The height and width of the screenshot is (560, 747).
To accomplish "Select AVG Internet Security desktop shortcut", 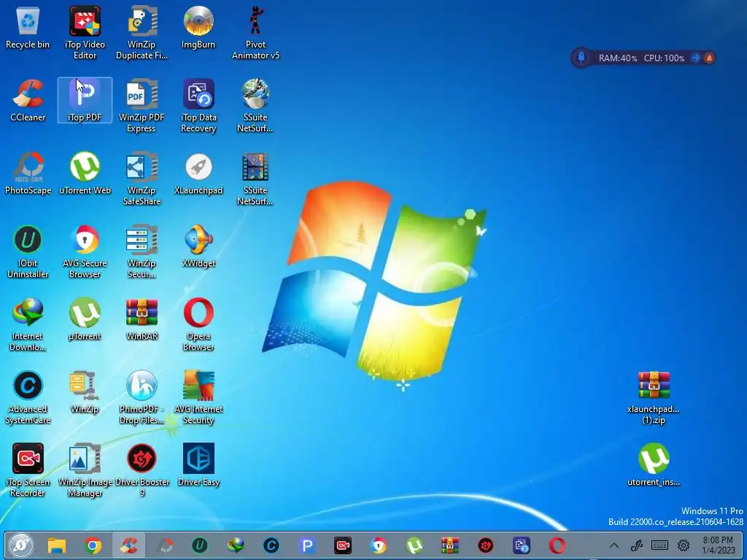I will pyautogui.click(x=198, y=397).
